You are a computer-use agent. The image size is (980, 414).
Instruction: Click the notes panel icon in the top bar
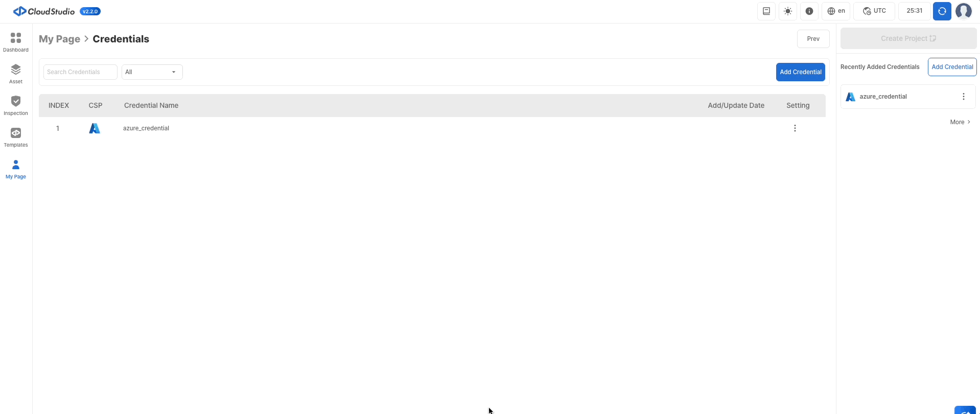pos(766,11)
